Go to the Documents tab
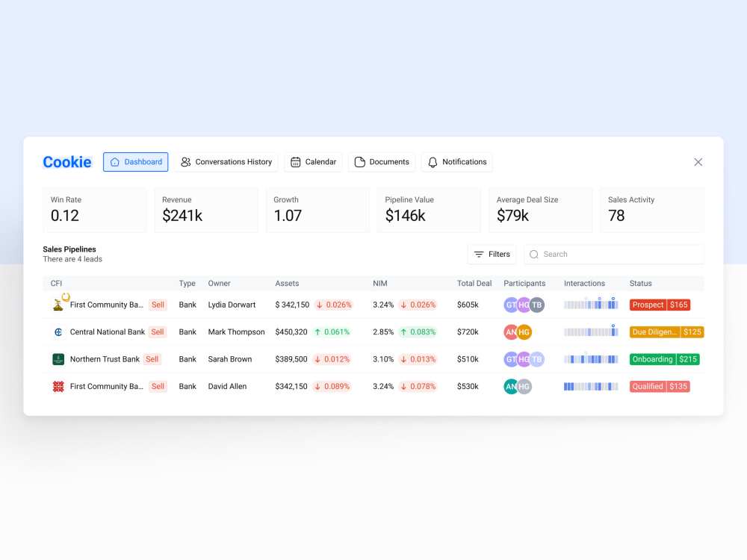The width and height of the screenshot is (747, 560). click(382, 162)
